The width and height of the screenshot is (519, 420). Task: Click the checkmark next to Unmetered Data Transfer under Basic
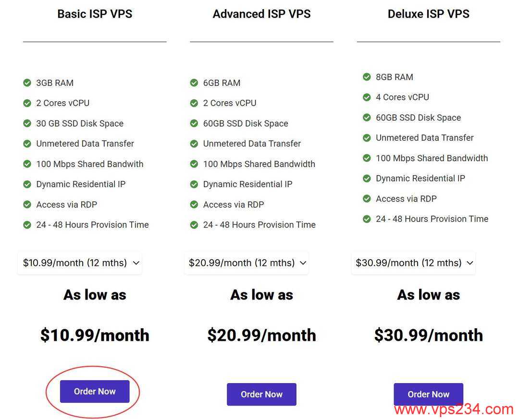tap(27, 144)
